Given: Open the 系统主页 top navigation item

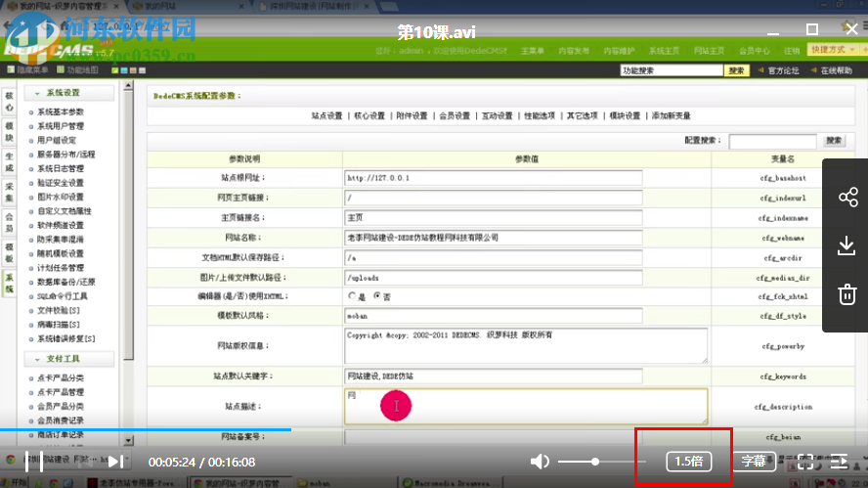Looking at the screenshot, I should click(x=664, y=51).
